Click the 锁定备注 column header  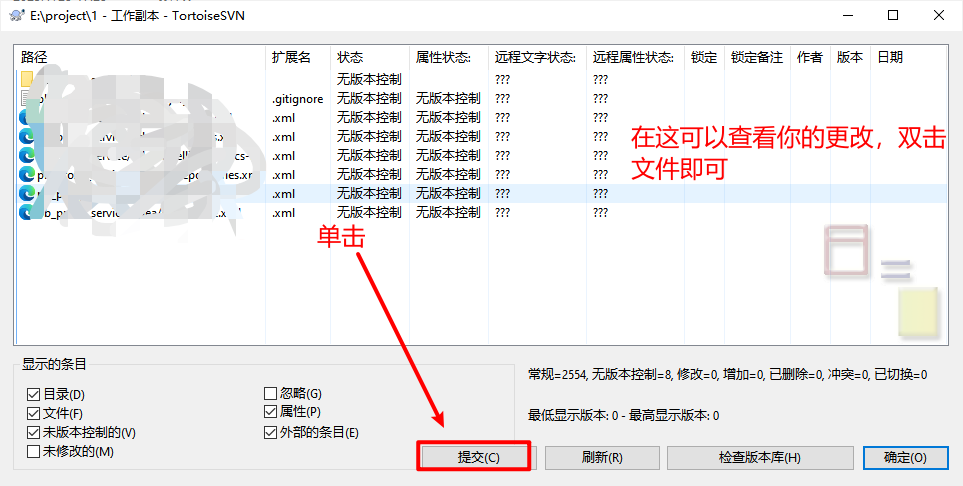tap(757, 57)
